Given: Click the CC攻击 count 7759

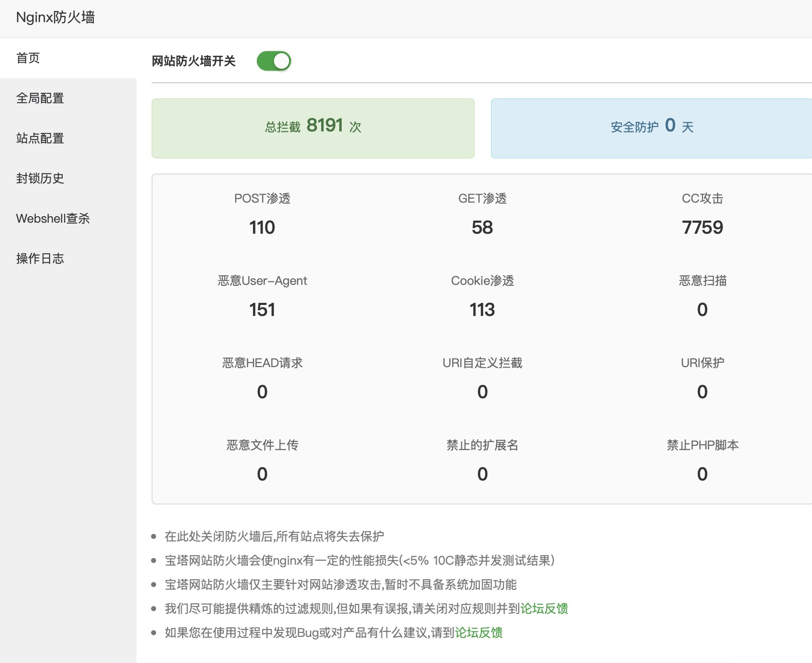Looking at the screenshot, I should point(702,228).
